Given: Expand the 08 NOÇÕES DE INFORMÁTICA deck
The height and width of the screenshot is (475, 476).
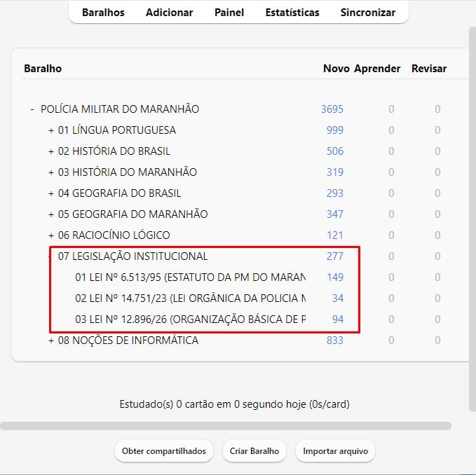Looking at the screenshot, I should (51, 340).
